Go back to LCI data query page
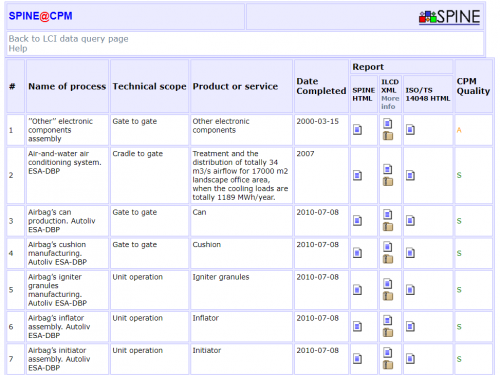The width and height of the screenshot is (500, 375). [x=68, y=39]
